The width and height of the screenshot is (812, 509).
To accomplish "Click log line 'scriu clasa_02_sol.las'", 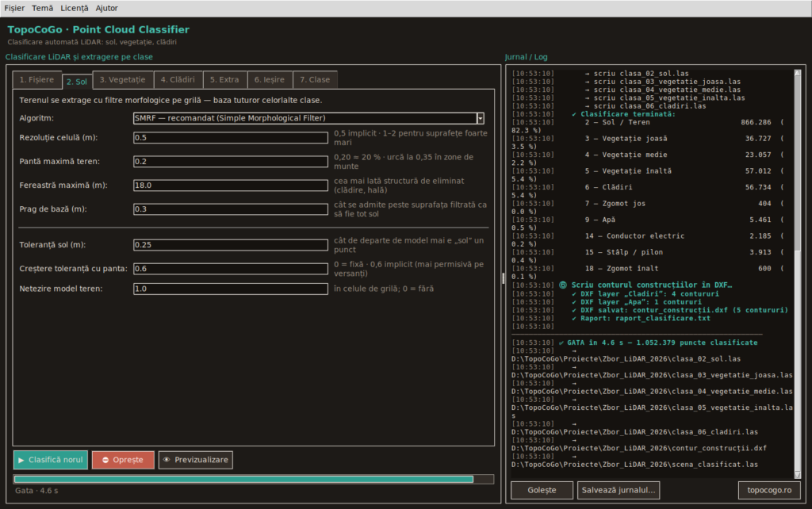I will pos(637,74).
